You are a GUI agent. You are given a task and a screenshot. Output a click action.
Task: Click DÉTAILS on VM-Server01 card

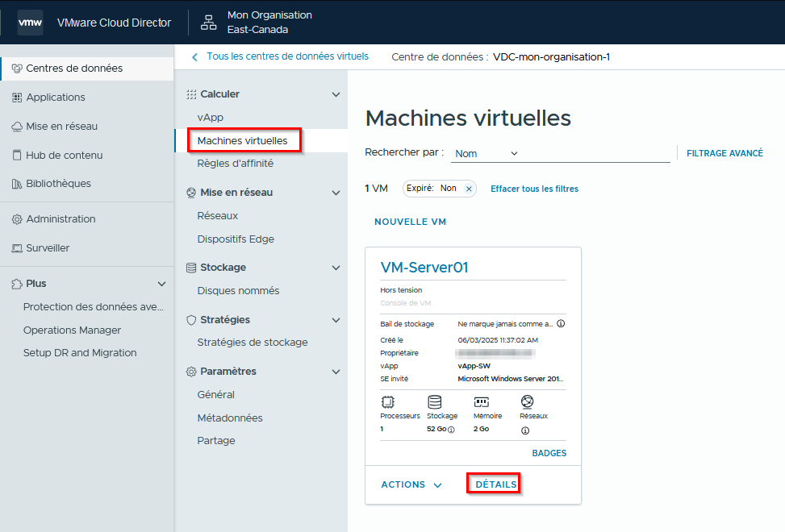point(495,484)
